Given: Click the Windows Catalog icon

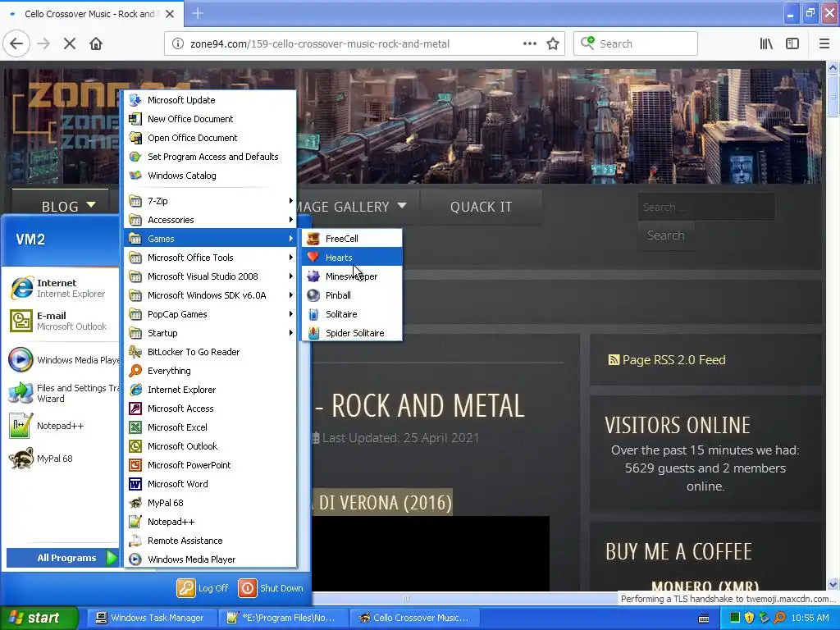Looking at the screenshot, I should [135, 176].
